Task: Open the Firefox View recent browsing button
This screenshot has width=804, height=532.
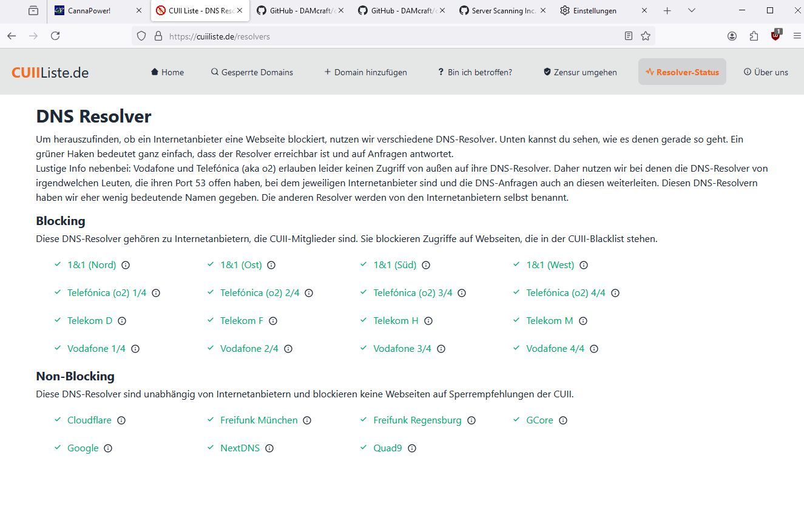Action: tap(33, 10)
